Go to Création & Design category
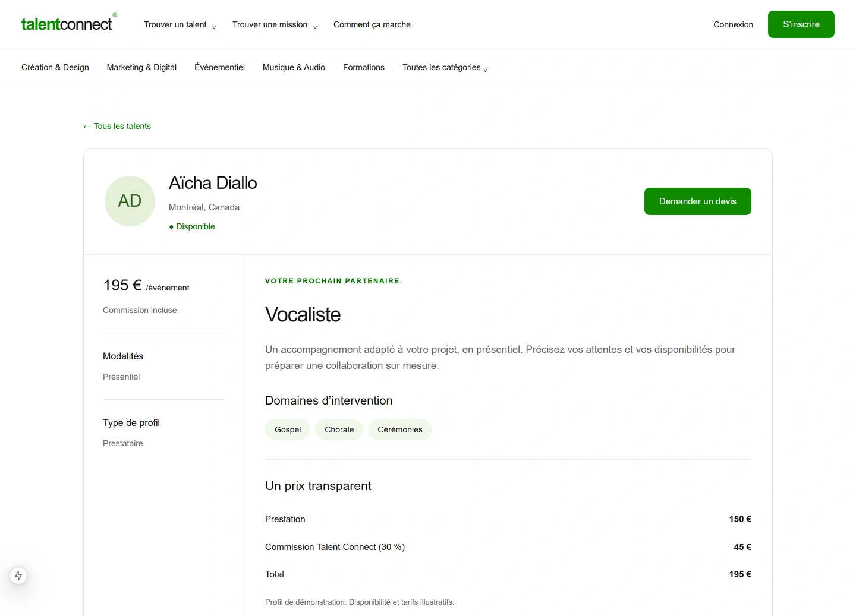The height and width of the screenshot is (616, 856). click(55, 67)
